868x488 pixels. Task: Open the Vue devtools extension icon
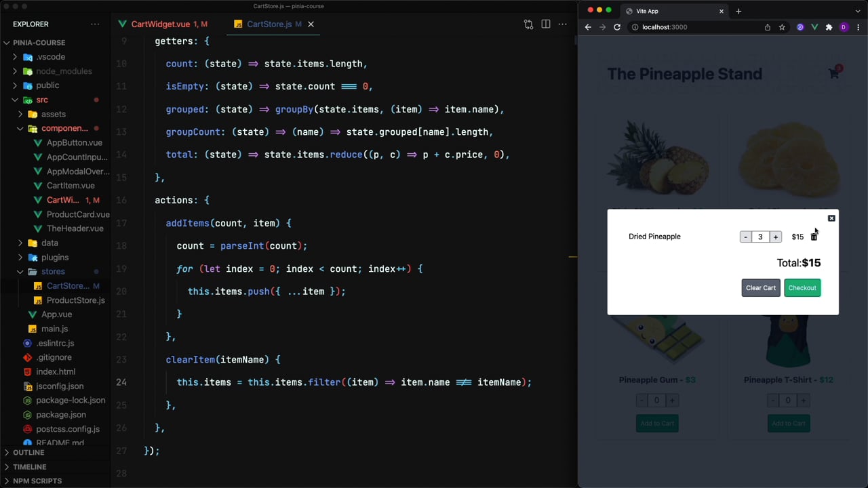pos(814,27)
